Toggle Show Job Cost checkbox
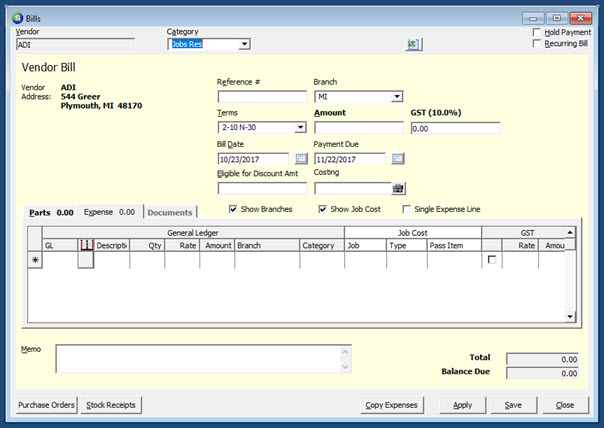Screen dimensions: 604x428 (323, 209)
